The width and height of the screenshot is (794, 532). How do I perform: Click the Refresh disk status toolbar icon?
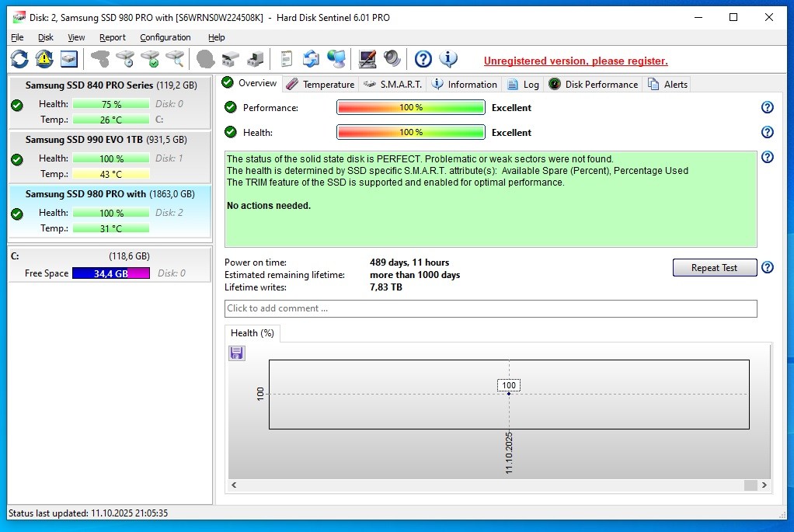[19, 59]
